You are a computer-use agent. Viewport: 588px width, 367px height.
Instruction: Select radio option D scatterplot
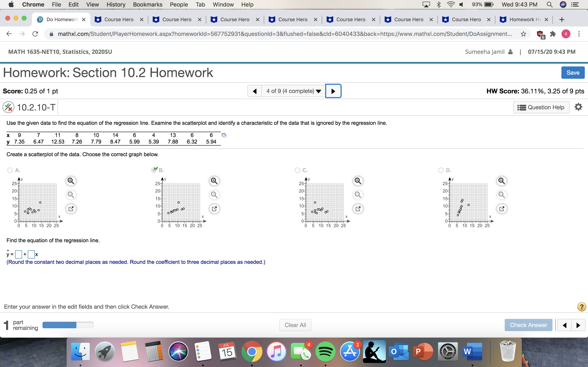(x=441, y=170)
